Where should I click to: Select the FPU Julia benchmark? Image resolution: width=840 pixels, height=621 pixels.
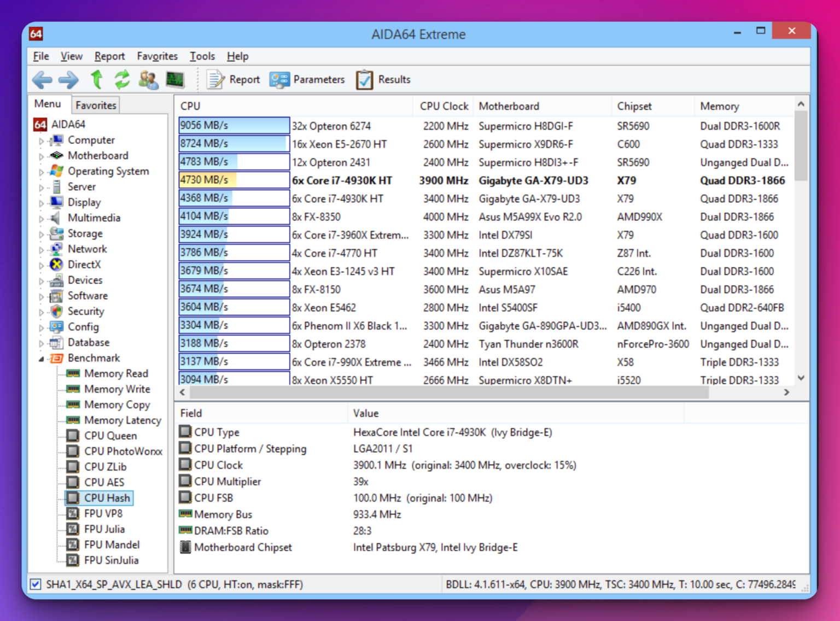(x=106, y=529)
